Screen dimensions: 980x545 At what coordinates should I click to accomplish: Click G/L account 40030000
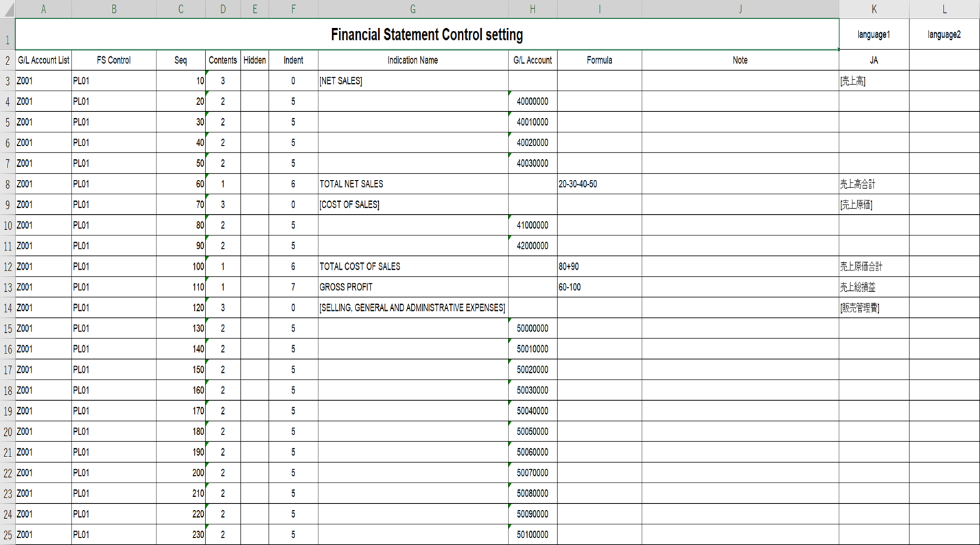point(533,163)
